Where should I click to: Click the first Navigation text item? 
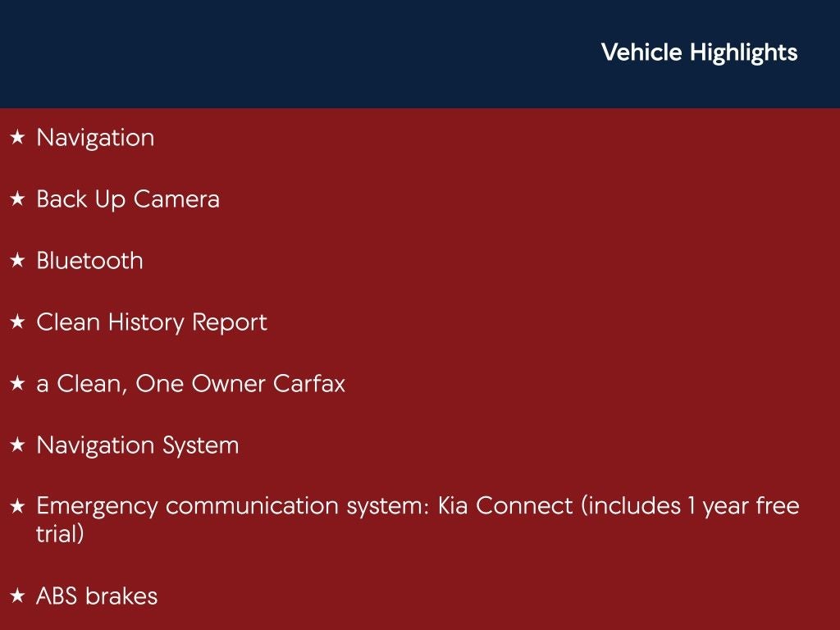pyautogui.click(x=95, y=138)
